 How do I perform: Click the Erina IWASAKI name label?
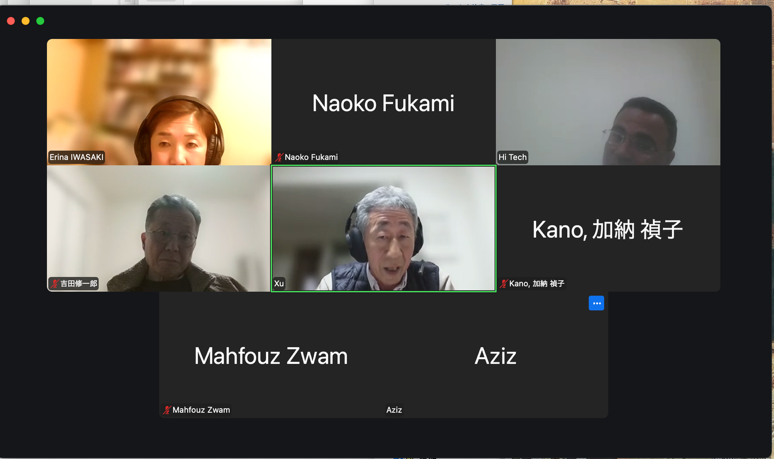tap(77, 157)
